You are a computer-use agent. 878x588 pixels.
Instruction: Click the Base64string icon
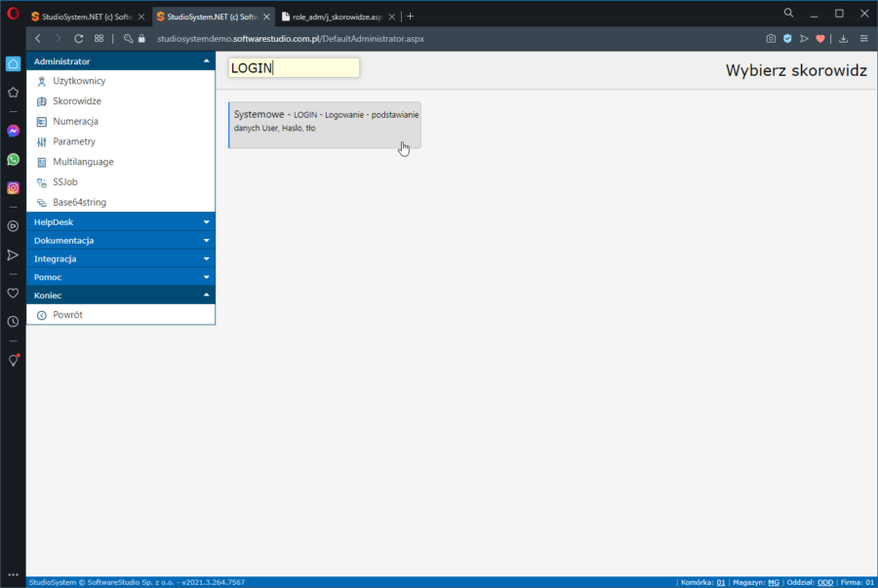pyautogui.click(x=42, y=203)
